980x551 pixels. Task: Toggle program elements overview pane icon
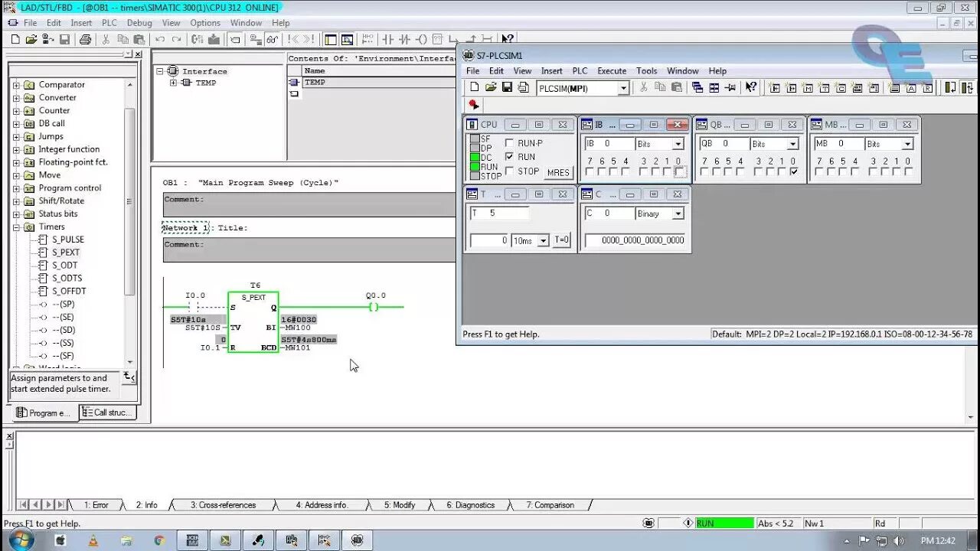pos(330,39)
